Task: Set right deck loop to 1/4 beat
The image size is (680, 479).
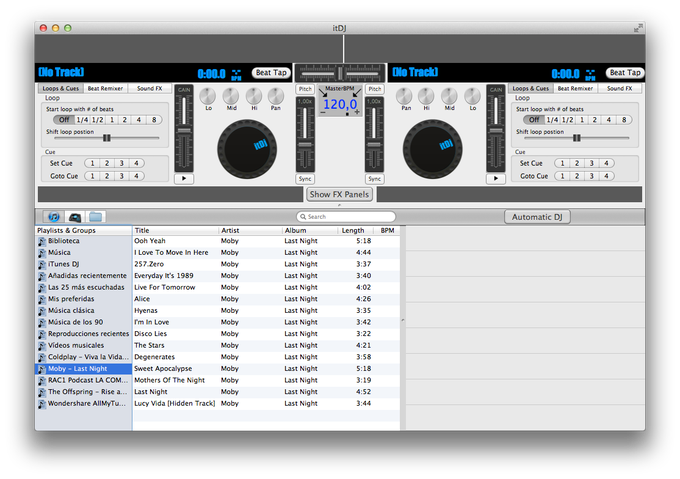Action: [552, 120]
